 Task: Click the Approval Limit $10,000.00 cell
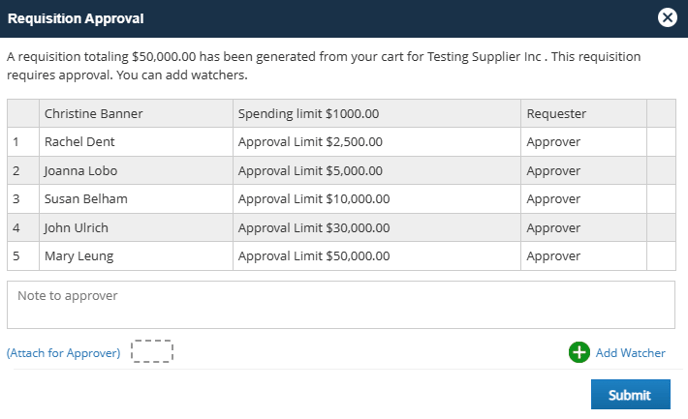tap(376, 199)
